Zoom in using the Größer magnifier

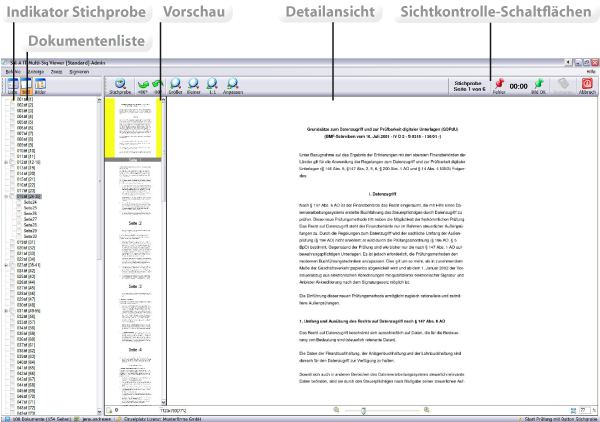click(176, 86)
